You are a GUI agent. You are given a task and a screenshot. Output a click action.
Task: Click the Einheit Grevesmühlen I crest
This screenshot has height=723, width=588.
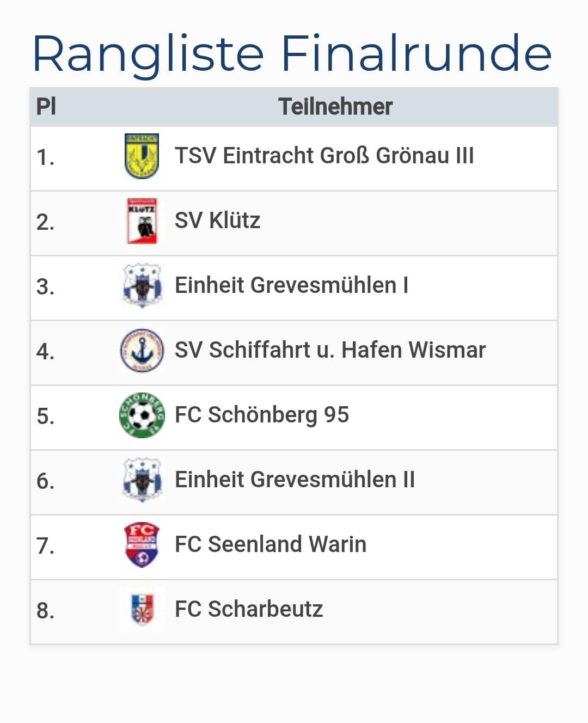point(142,286)
